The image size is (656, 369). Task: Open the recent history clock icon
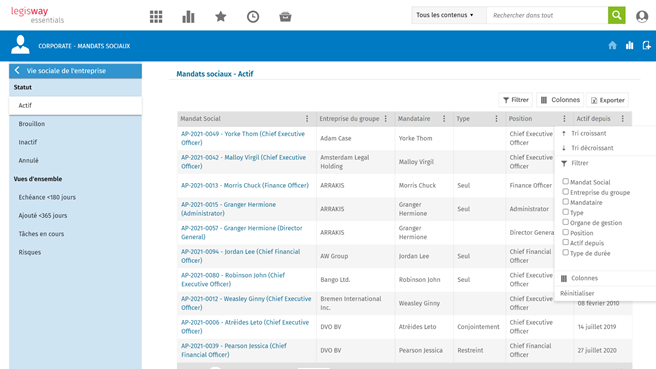(253, 17)
